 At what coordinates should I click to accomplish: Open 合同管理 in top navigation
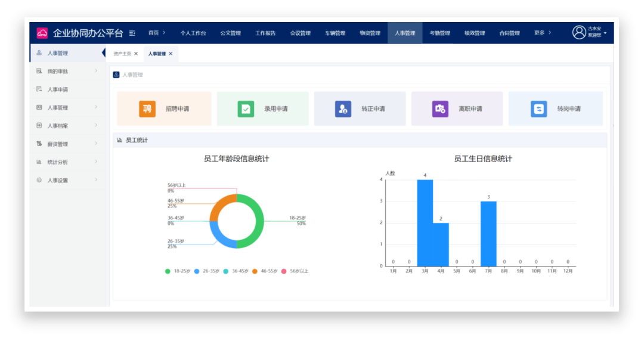pos(510,33)
